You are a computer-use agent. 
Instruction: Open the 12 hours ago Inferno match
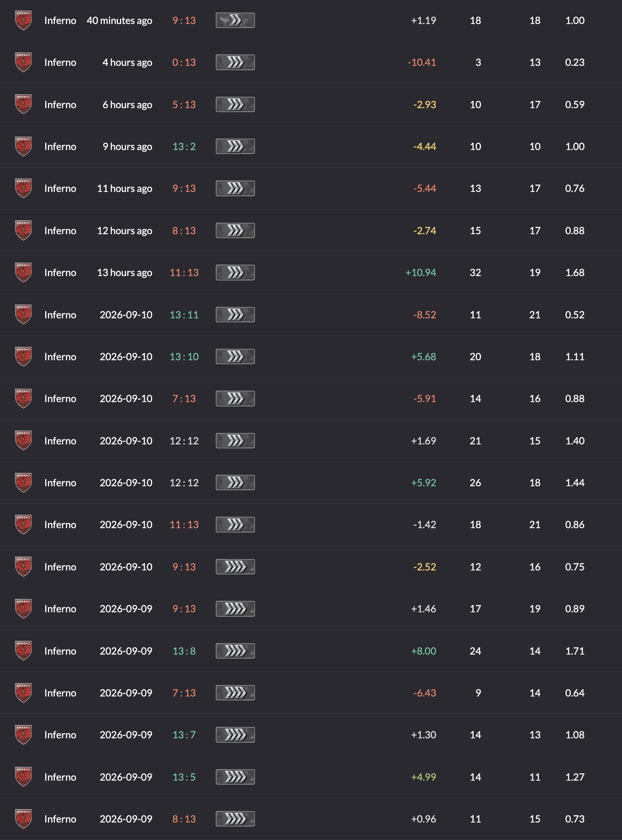click(311, 231)
